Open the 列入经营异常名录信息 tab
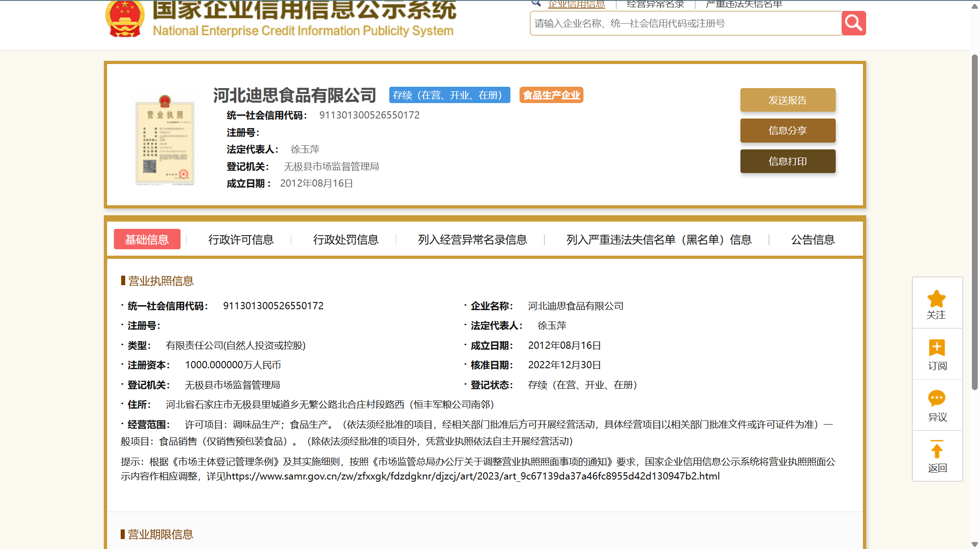This screenshot has width=980, height=549. pyautogui.click(x=472, y=239)
